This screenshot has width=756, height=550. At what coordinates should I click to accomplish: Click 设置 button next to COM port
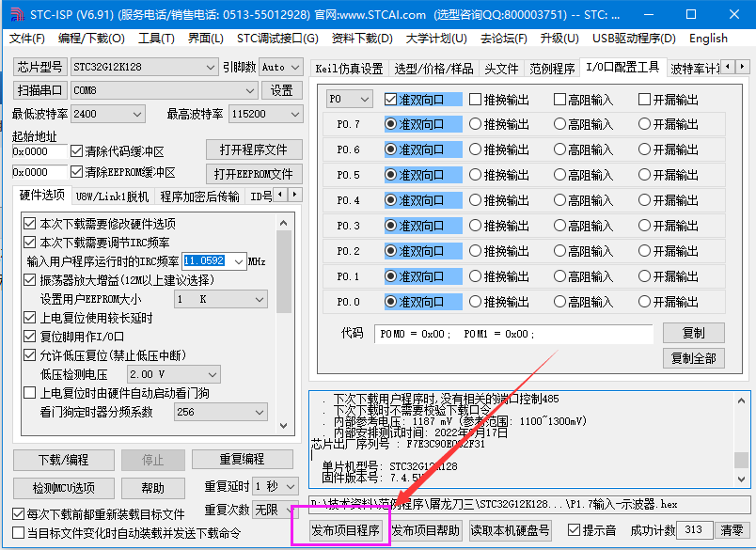click(281, 90)
